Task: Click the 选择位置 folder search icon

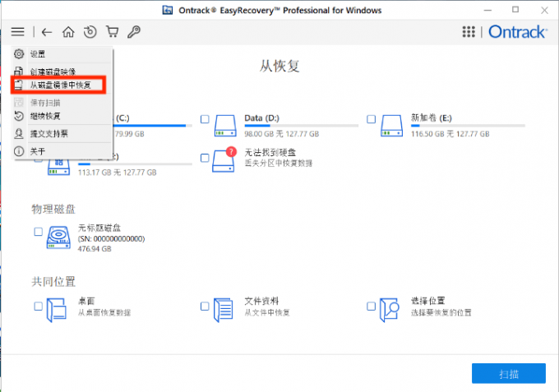Action: tap(390, 310)
